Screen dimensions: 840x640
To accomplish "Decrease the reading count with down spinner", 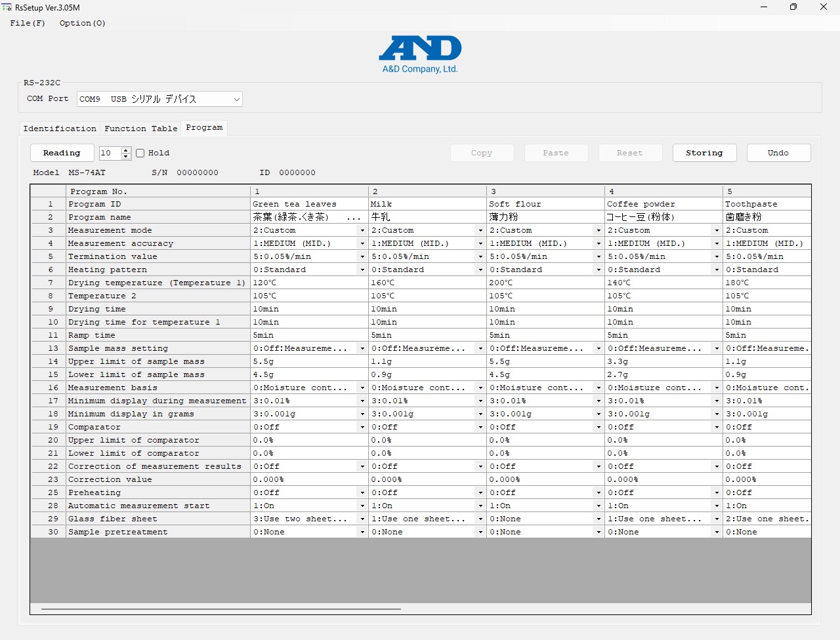I will [126, 157].
